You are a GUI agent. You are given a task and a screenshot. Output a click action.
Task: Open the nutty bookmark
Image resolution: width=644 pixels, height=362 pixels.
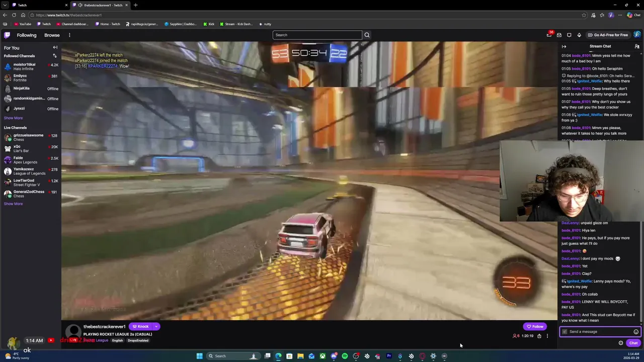coord(265,24)
